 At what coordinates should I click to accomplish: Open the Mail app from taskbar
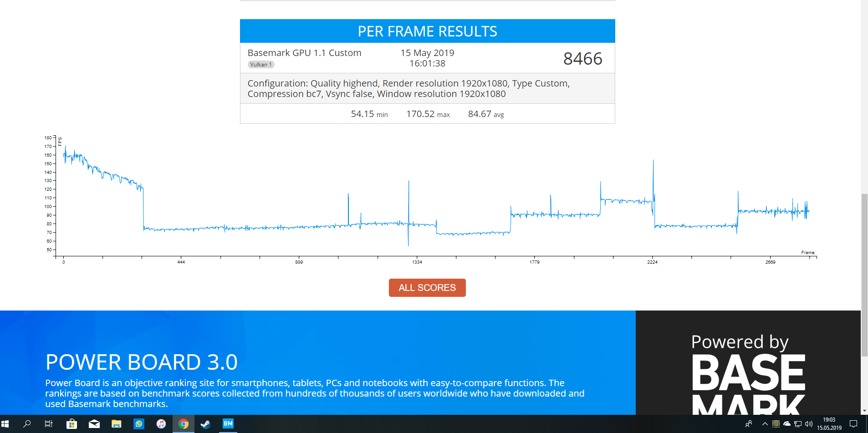(94, 424)
